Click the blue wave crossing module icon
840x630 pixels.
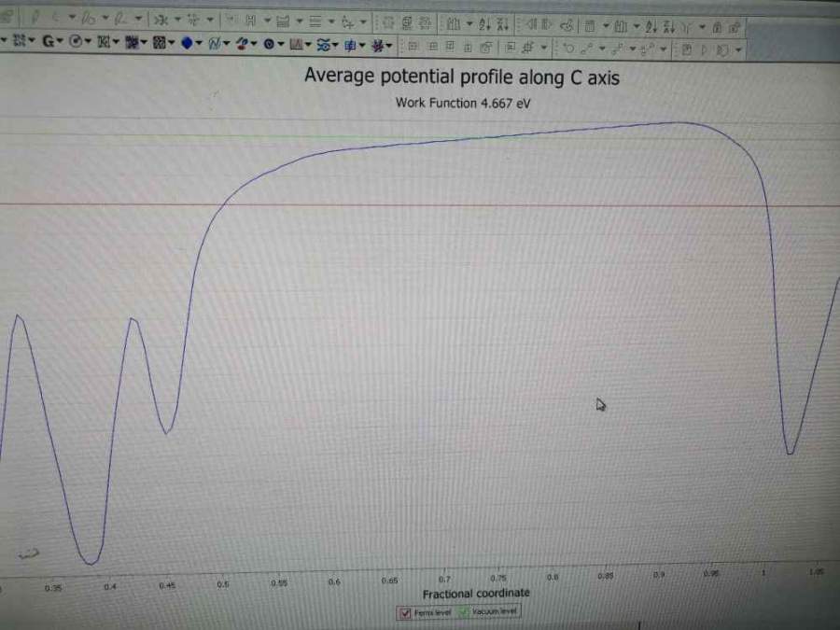coord(323,45)
